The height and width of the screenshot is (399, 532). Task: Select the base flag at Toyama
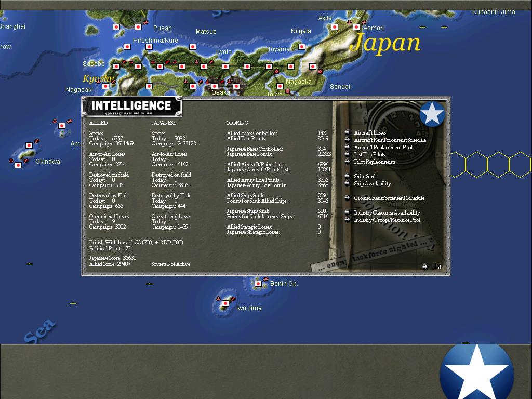pyautogui.click(x=302, y=46)
